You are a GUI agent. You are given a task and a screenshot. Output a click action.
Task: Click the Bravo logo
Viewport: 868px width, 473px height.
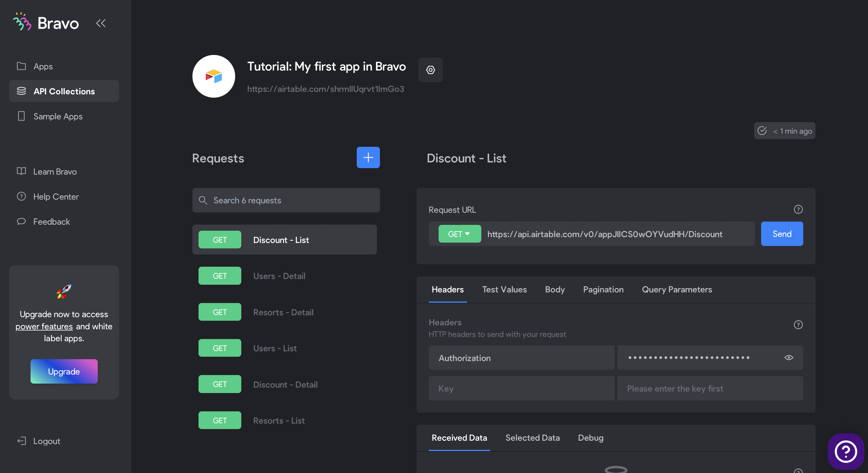pos(46,22)
